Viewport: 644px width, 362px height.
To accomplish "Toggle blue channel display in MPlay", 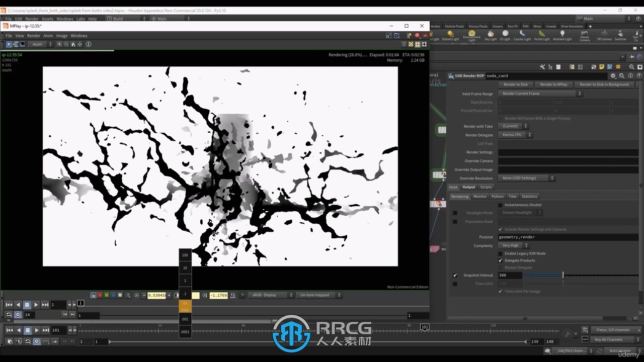I will (113, 295).
